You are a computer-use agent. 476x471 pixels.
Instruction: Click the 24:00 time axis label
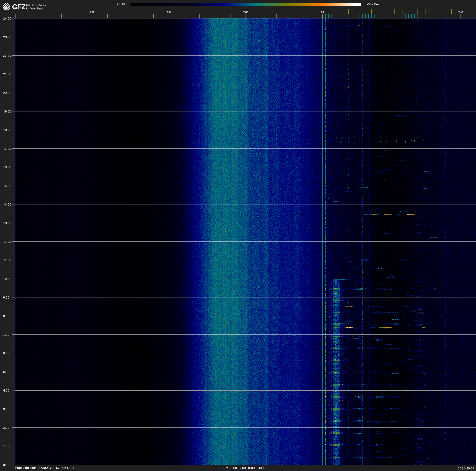tap(7, 18)
